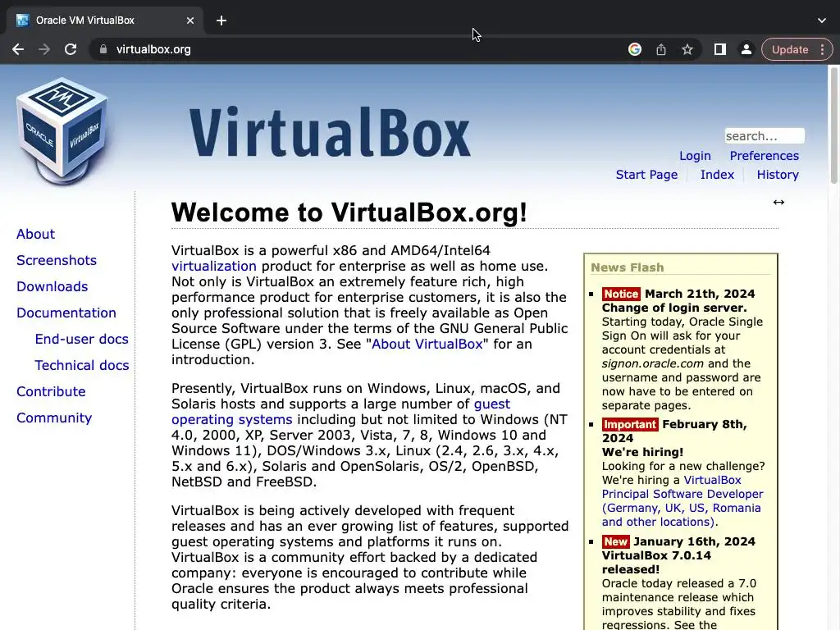Open a new tab with plus icon

pyautogui.click(x=221, y=21)
